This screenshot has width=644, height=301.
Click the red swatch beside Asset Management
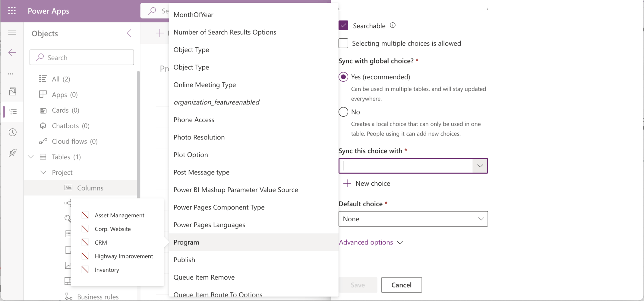point(85,215)
